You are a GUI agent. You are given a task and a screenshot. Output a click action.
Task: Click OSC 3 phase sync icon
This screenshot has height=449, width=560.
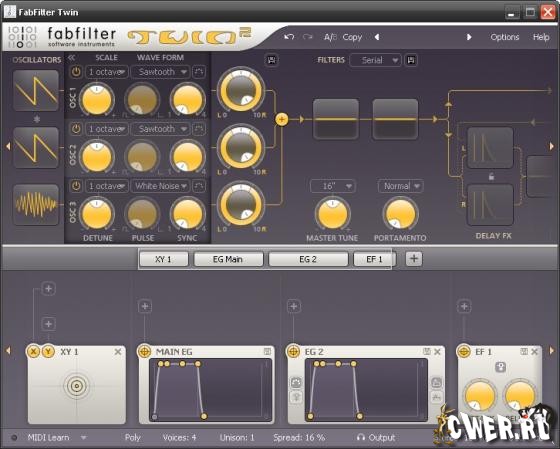pos(199,186)
